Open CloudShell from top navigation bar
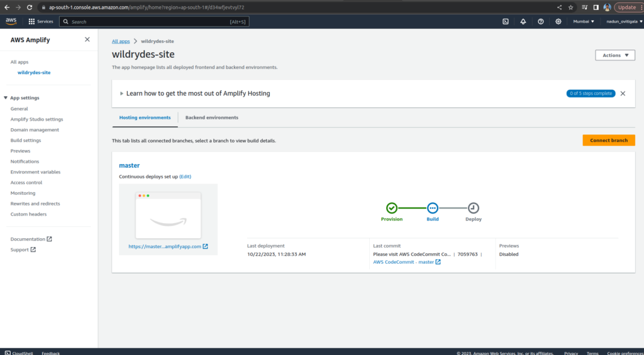 coord(506,21)
